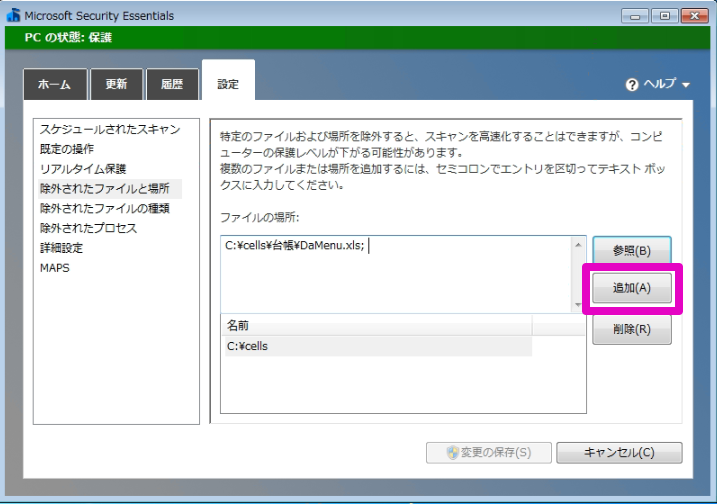
Task: Click the 参照(B) browse button
Action: [x=631, y=251]
